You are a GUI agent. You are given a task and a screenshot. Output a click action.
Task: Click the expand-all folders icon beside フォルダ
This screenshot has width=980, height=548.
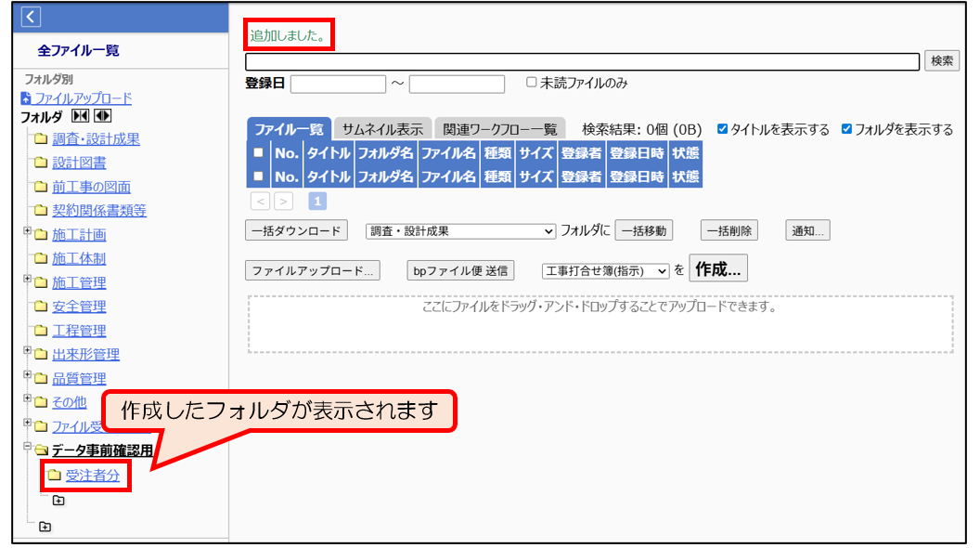102,116
